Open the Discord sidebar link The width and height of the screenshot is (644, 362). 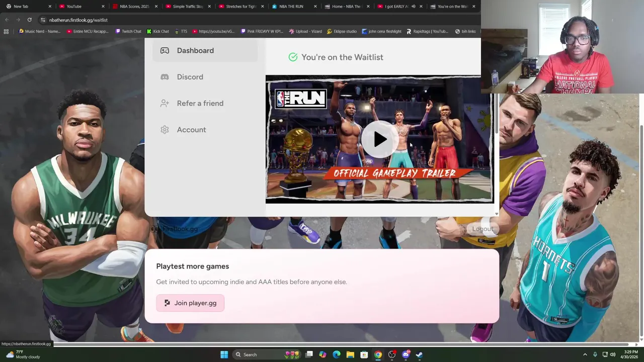pos(205,77)
